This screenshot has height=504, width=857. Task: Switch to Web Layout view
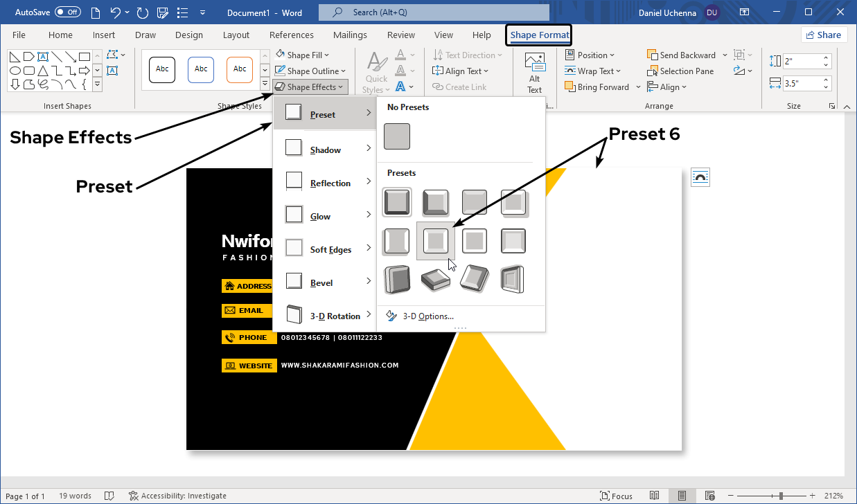coord(709,496)
